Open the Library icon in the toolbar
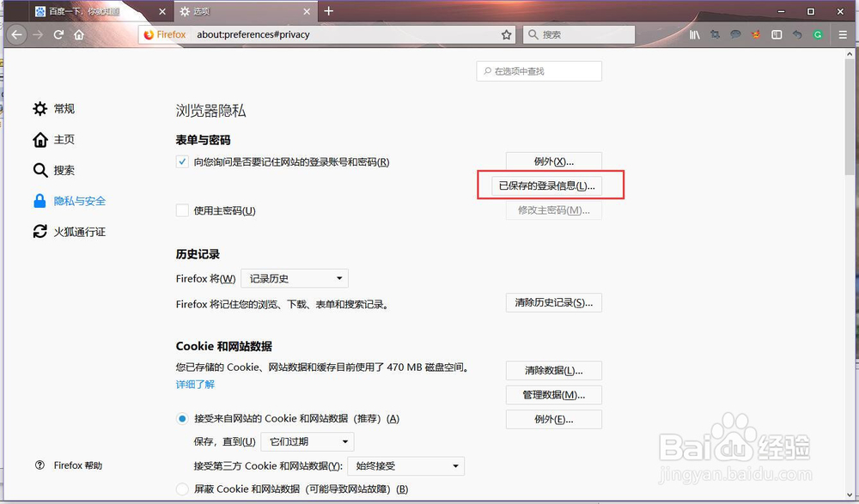859x504 pixels. coord(696,34)
